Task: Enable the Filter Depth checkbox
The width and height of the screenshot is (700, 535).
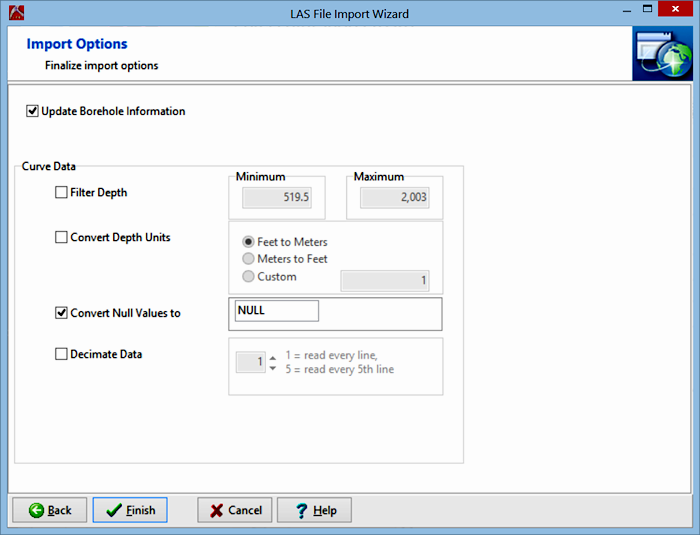Action: (62, 192)
